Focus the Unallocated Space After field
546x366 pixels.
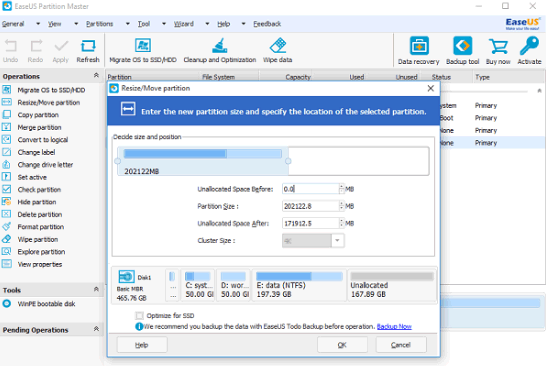tap(310, 223)
